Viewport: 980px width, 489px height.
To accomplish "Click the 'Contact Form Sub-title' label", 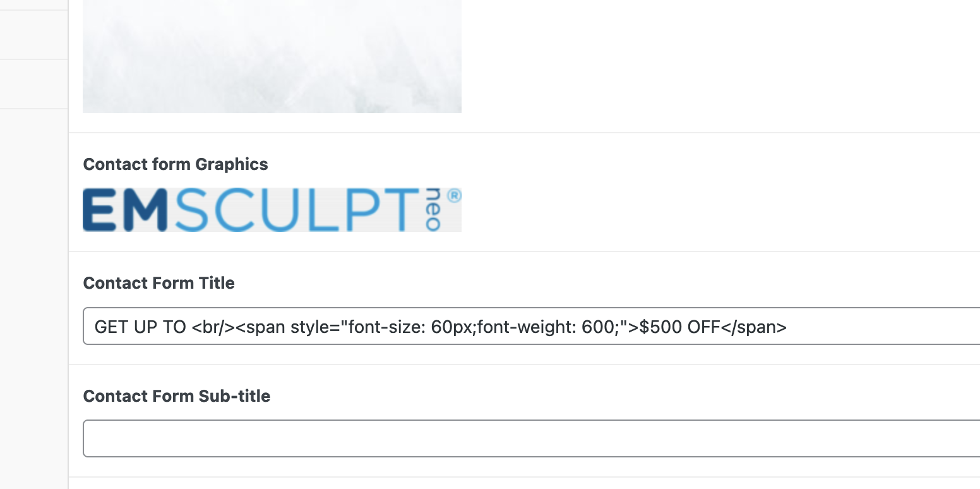I will point(177,396).
